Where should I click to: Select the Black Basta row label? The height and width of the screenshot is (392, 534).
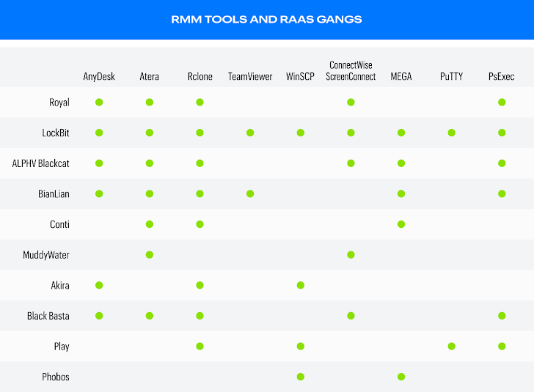coord(48,316)
